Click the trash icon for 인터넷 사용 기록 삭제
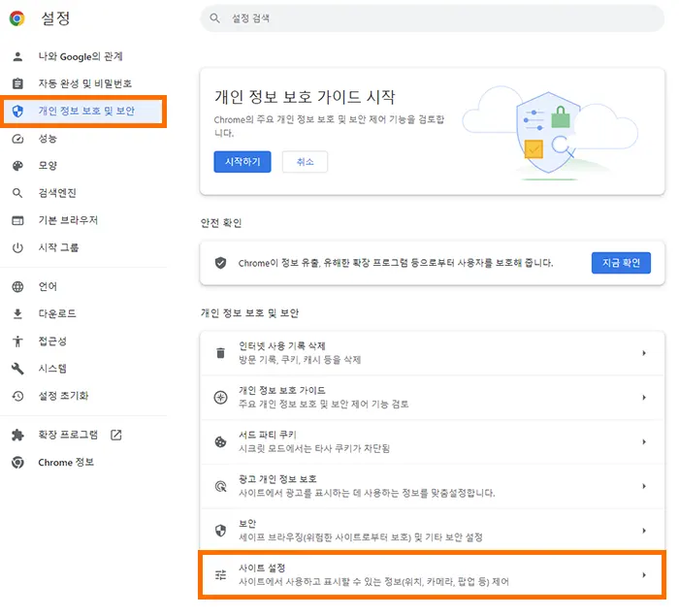This screenshot has width=679, height=616. [220, 353]
